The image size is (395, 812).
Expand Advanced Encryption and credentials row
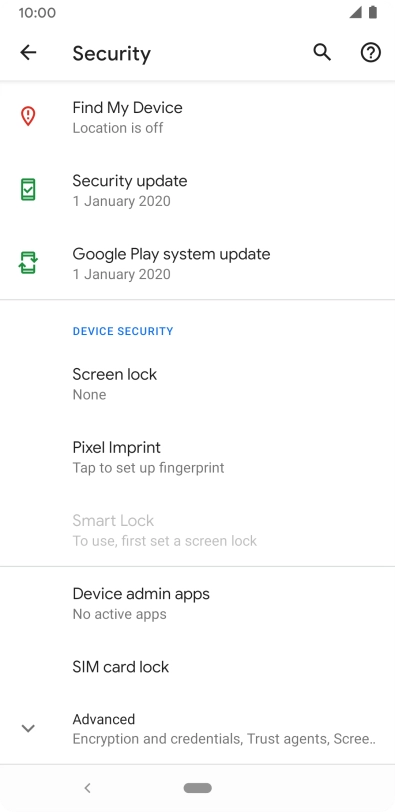[197, 728]
